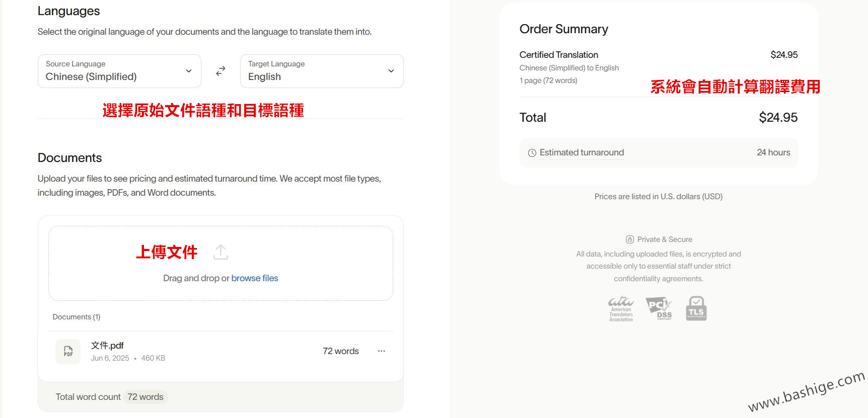The height and width of the screenshot is (418, 868).
Task: Click the American Translators Association logo
Action: pyautogui.click(x=621, y=309)
